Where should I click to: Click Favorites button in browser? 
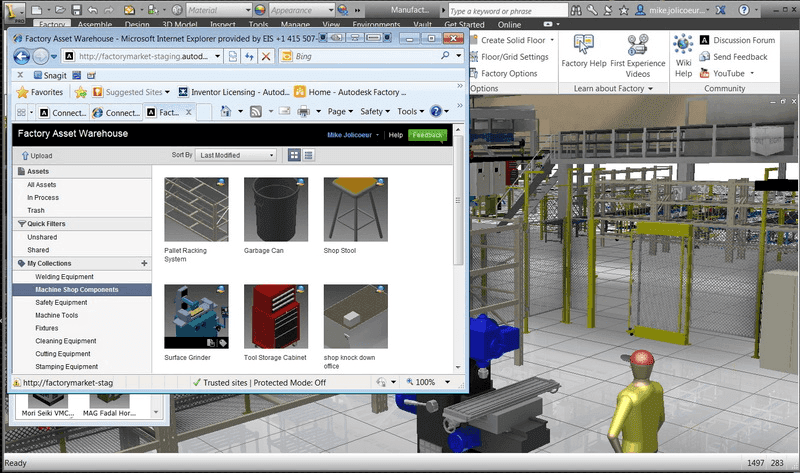click(40, 92)
